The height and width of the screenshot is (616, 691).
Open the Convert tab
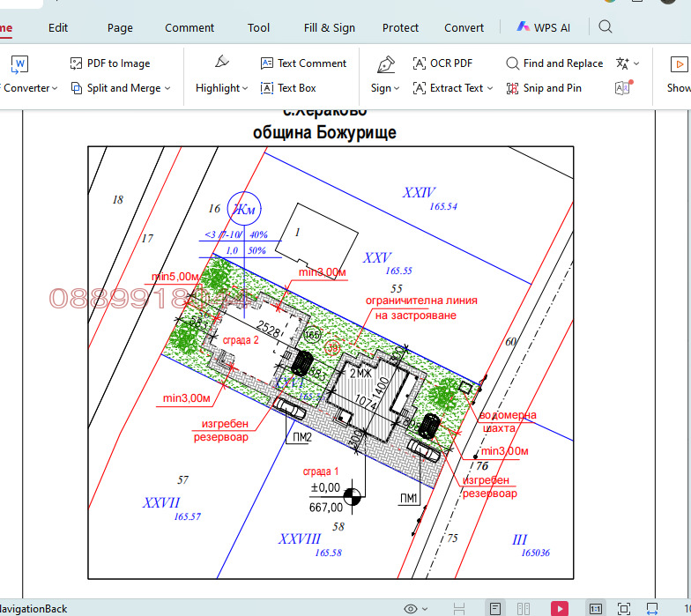coord(464,28)
